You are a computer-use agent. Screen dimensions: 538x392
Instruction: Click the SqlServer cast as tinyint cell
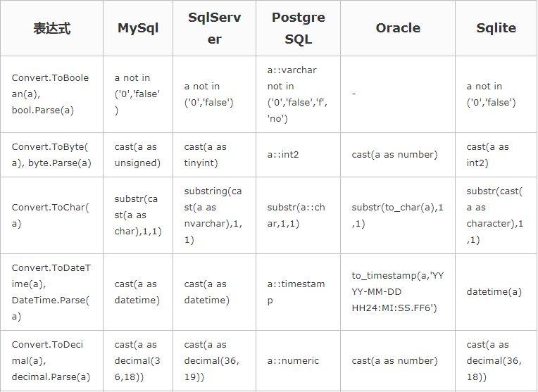coord(215,155)
